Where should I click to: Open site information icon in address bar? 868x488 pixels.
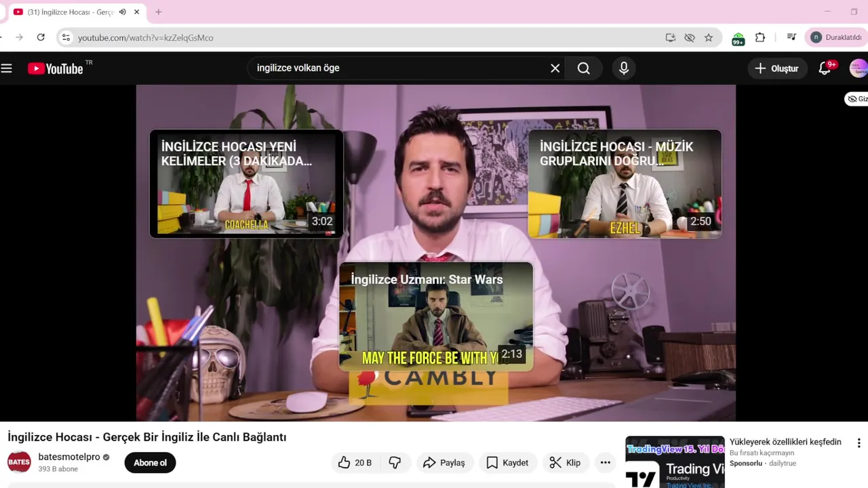pos(66,37)
